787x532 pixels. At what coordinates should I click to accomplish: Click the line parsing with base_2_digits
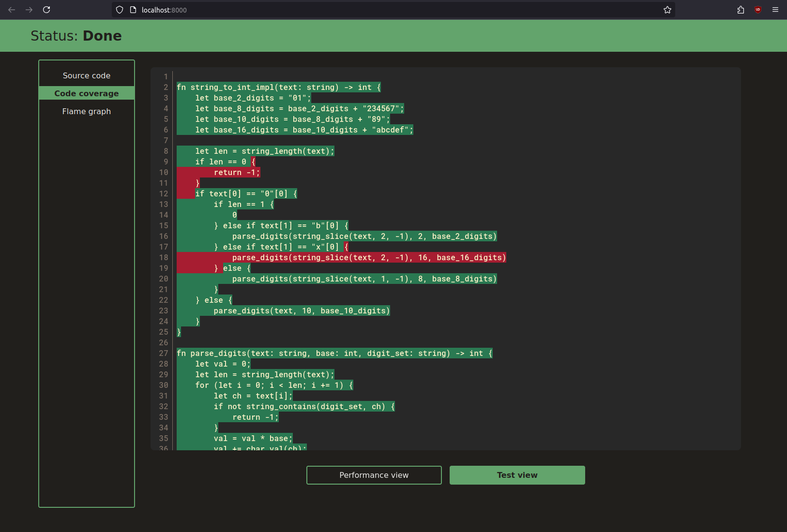click(x=364, y=236)
